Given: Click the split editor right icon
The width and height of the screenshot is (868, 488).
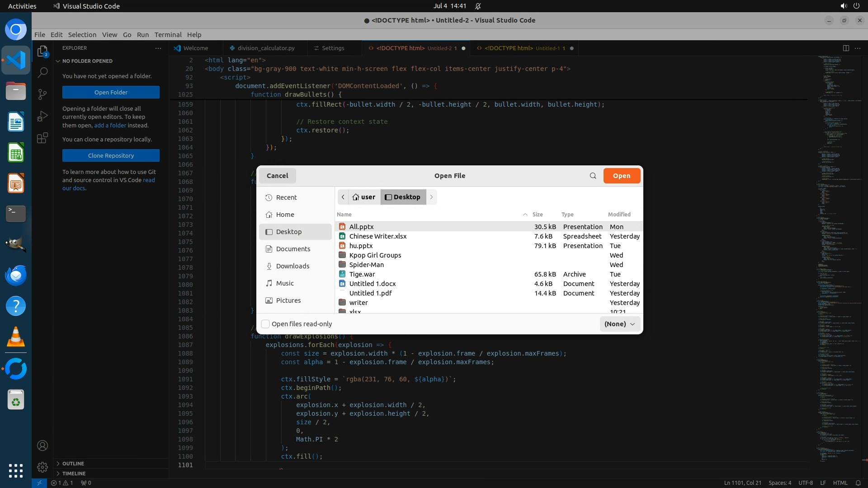Looking at the screenshot, I should (845, 48).
